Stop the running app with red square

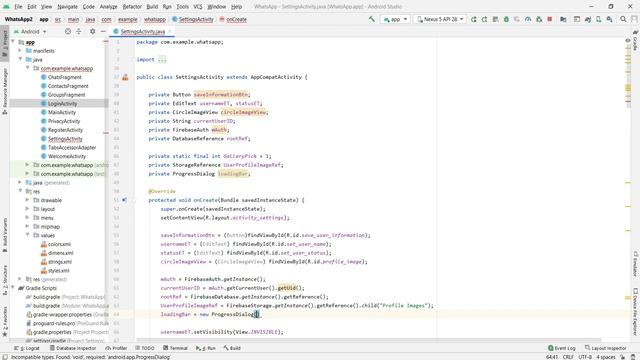[550, 19]
